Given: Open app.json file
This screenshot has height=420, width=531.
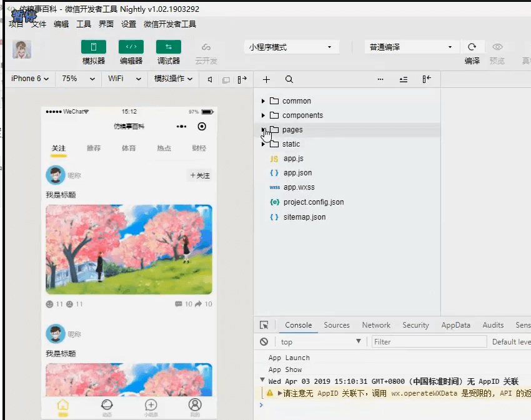Looking at the screenshot, I should 297,173.
